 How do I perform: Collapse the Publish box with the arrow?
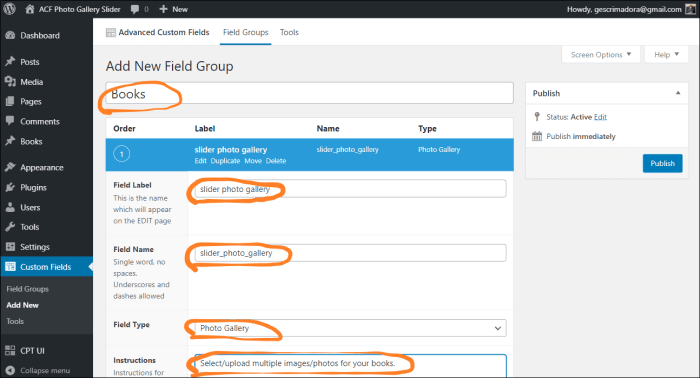pos(678,93)
